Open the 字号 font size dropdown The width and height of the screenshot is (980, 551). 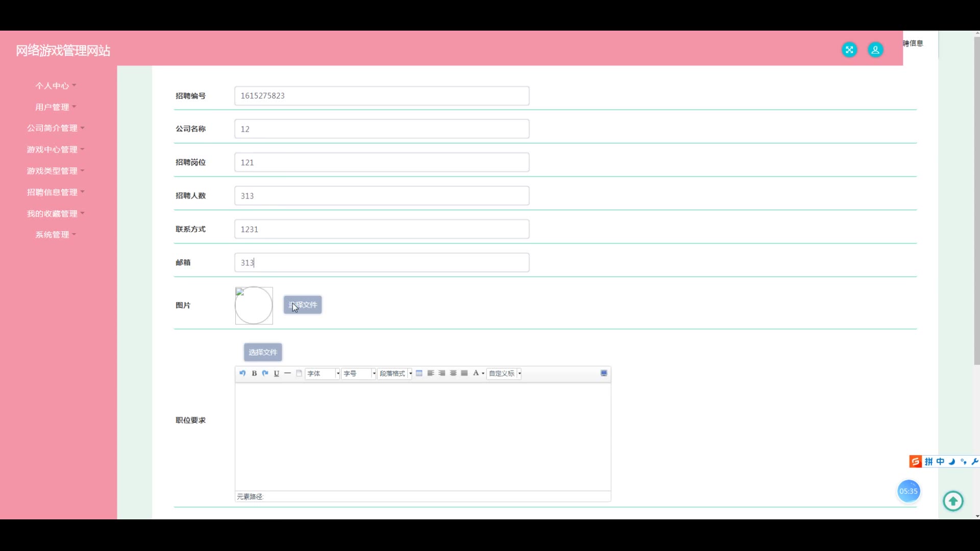359,373
